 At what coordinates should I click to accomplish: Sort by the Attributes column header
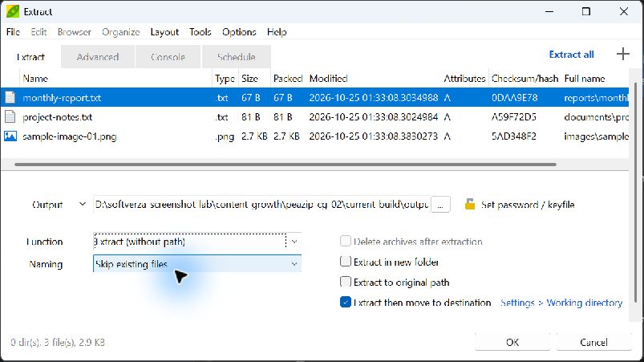(x=464, y=78)
